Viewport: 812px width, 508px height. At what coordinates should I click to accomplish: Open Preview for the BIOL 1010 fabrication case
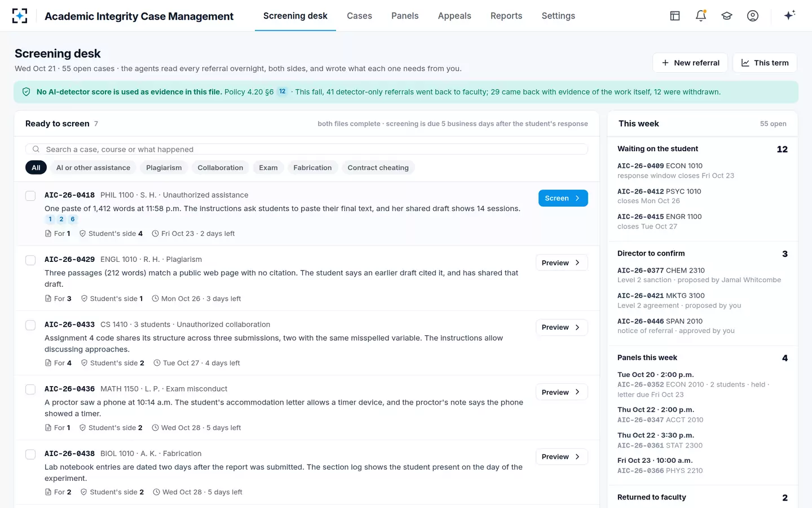click(562, 457)
